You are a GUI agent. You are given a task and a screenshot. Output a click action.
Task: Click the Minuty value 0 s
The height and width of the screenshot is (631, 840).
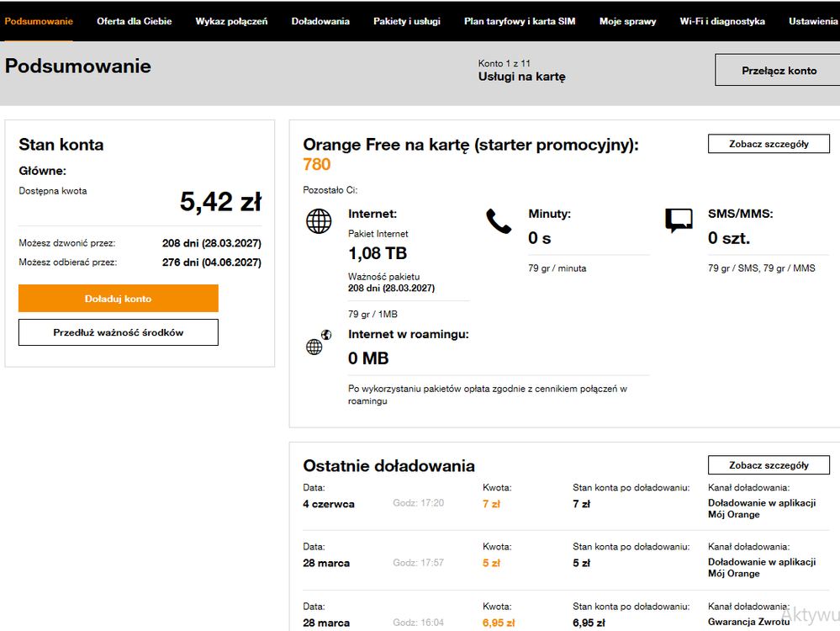pyautogui.click(x=540, y=238)
